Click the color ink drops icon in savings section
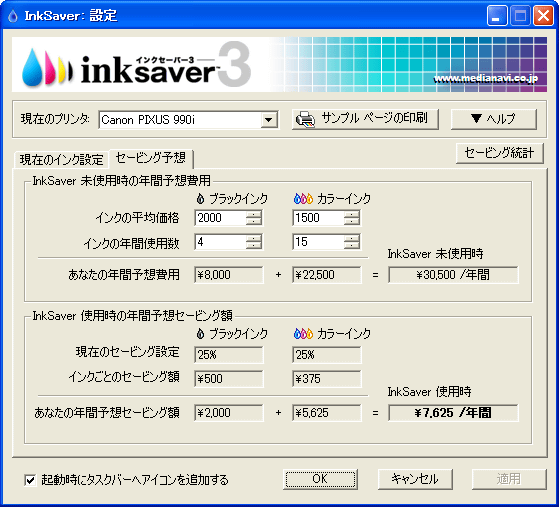This screenshot has height=507, width=559. [303, 334]
